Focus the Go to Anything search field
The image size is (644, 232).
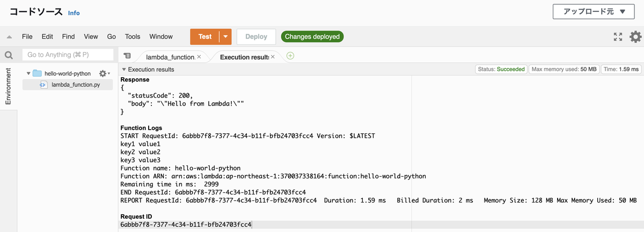(x=68, y=55)
